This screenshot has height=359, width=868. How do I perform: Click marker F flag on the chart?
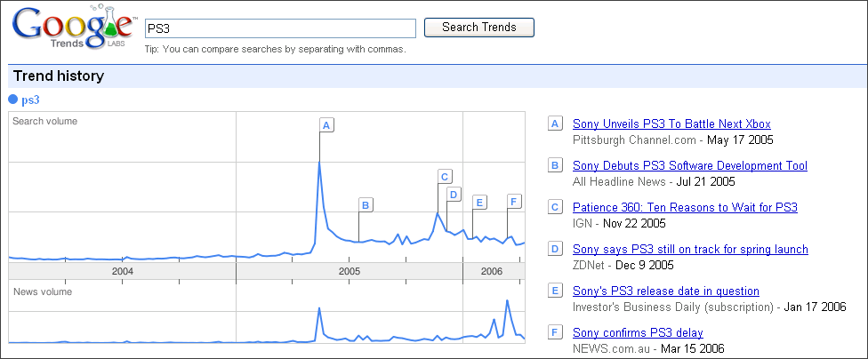click(513, 201)
